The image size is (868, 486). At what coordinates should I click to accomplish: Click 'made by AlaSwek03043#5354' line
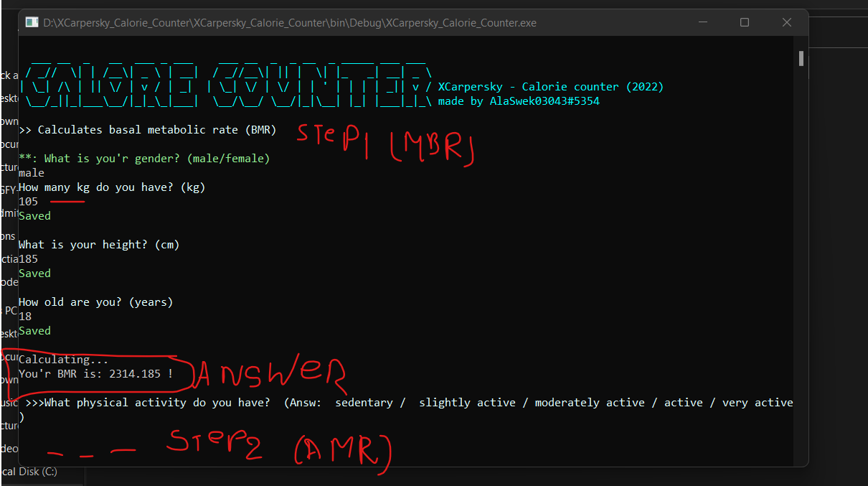pyautogui.click(x=519, y=101)
